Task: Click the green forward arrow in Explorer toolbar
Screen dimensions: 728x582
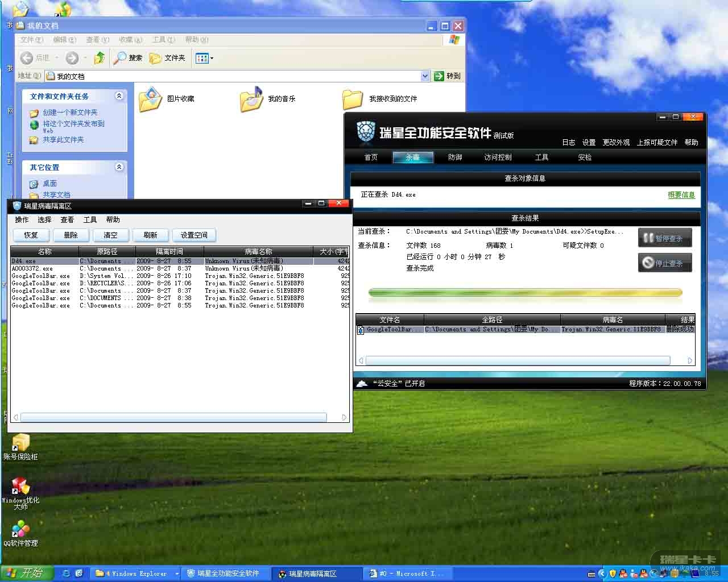Action: [x=72, y=57]
